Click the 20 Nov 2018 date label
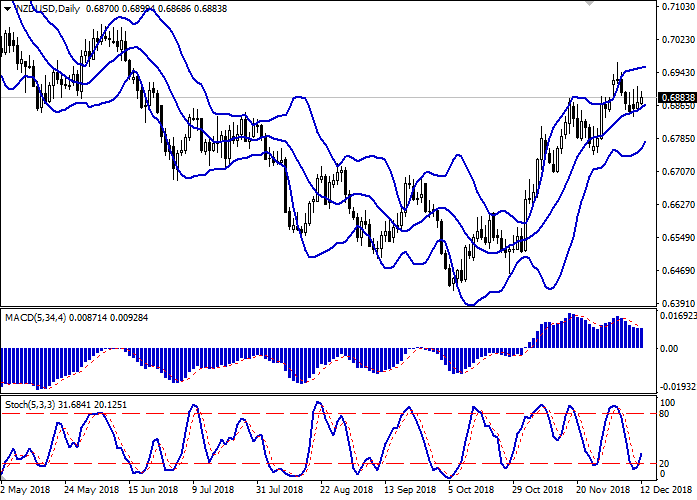 603,490
